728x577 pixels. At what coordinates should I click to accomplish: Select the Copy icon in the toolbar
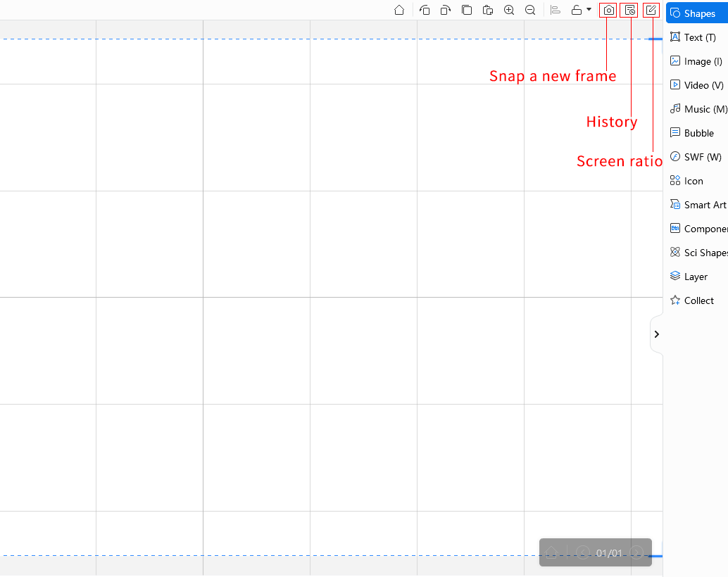[x=467, y=10]
